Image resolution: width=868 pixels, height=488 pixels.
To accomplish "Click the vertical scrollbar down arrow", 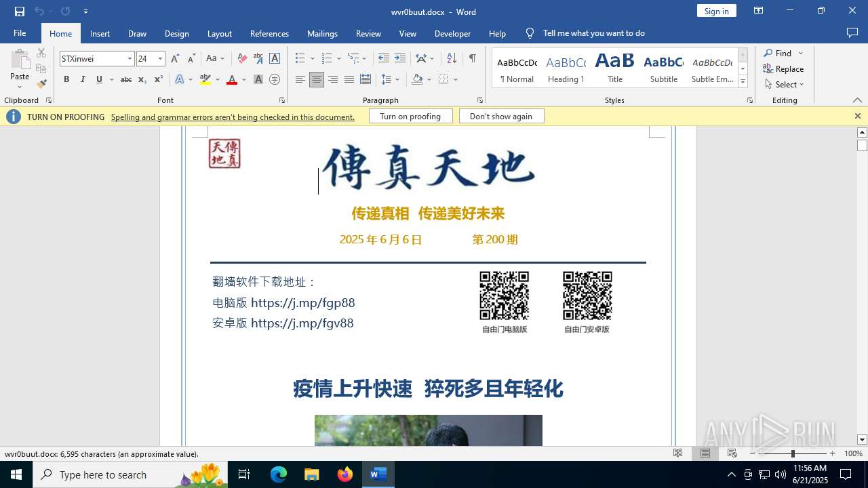I will point(862,440).
